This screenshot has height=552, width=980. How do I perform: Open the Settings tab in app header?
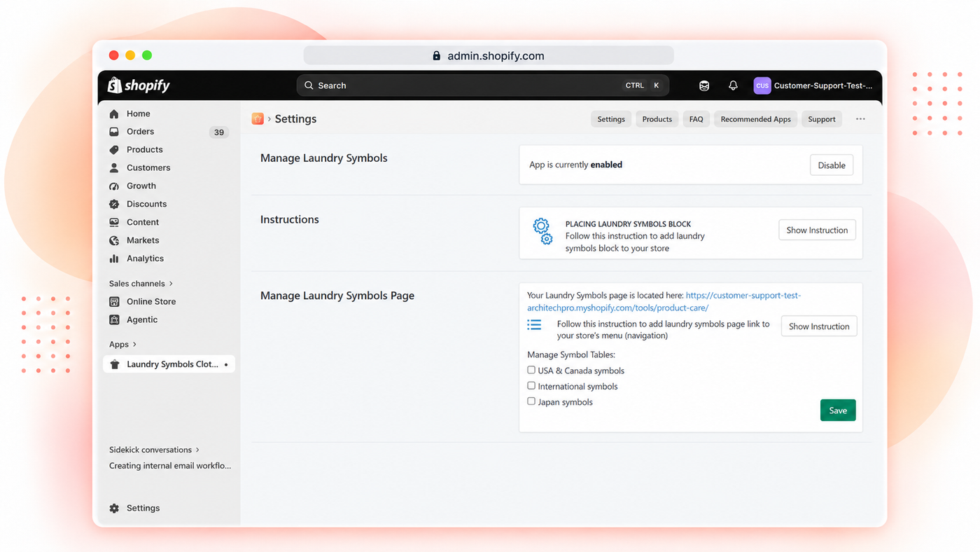tap(611, 119)
